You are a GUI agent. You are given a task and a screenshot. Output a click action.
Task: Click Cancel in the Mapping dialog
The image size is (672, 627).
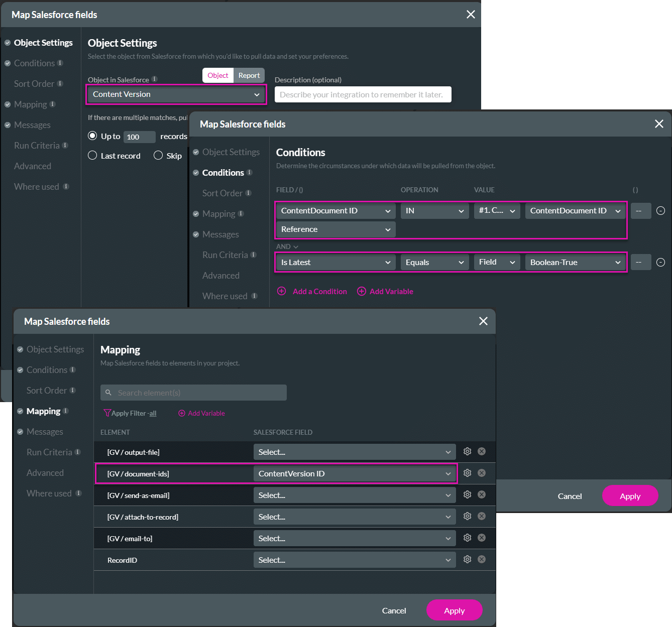pyautogui.click(x=394, y=610)
